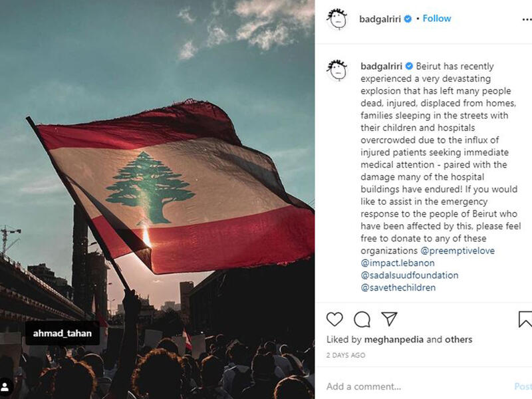Save the post using the bookmark icon
Image resolution: width=532 pixels, height=399 pixels.
click(525, 318)
